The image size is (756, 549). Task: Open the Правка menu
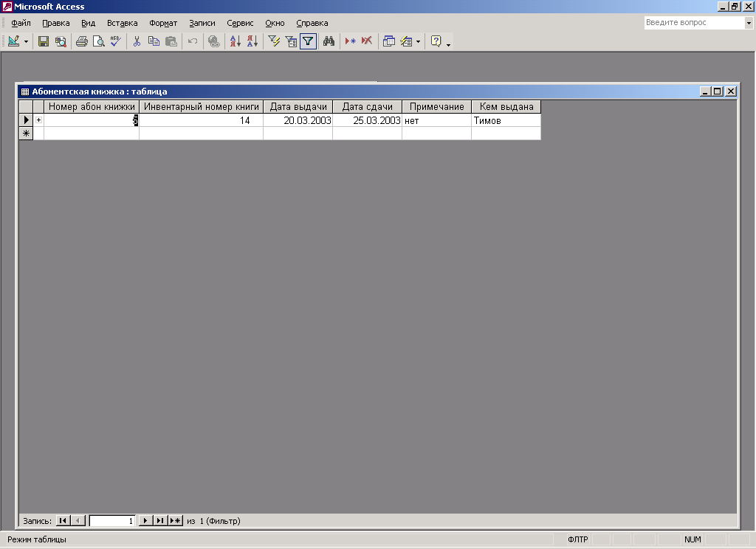pos(56,23)
